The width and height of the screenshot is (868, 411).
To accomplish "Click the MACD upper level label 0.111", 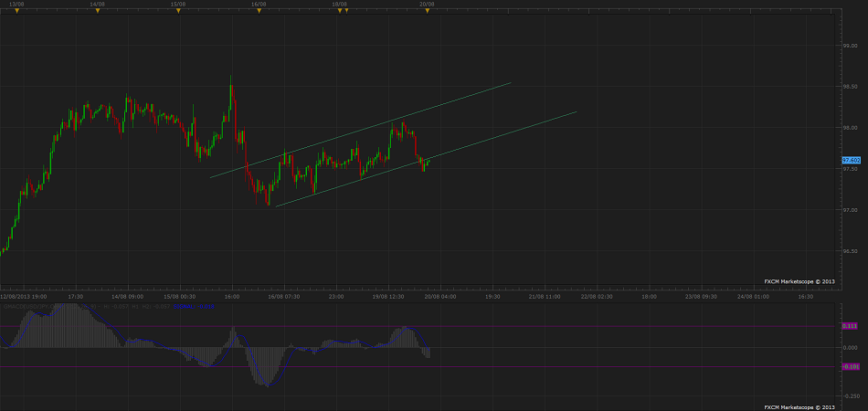I will 850,326.
